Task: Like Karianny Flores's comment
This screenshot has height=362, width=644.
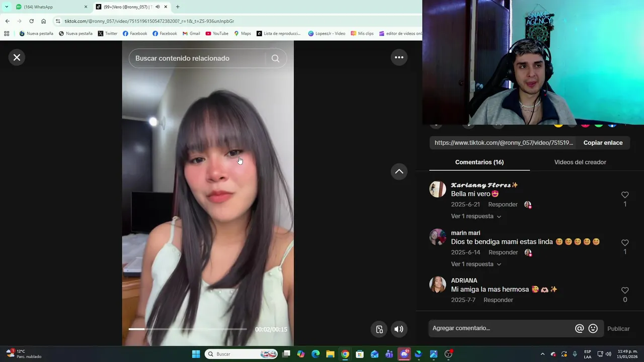Action: tap(625, 195)
